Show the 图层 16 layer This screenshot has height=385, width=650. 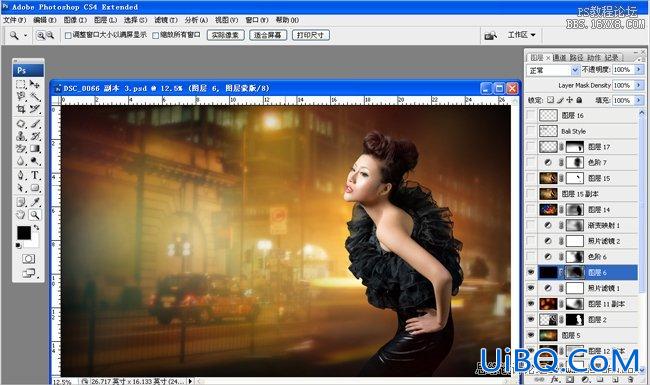point(531,115)
